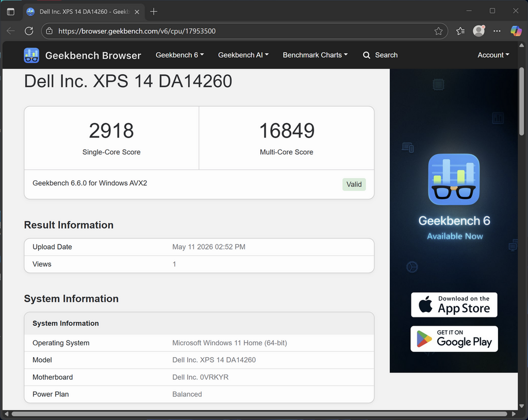Click the page title Dell Inc. XPS 14 DA14260
The width and height of the screenshot is (528, 420).
(128, 81)
